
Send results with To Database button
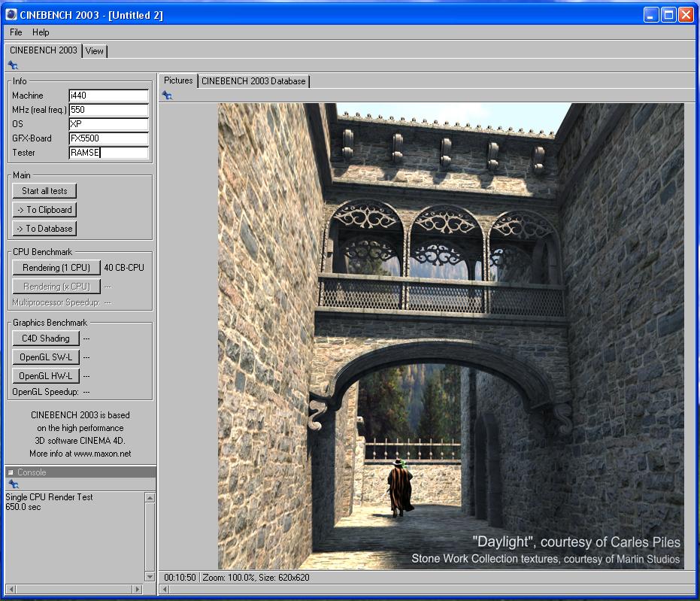[44, 229]
